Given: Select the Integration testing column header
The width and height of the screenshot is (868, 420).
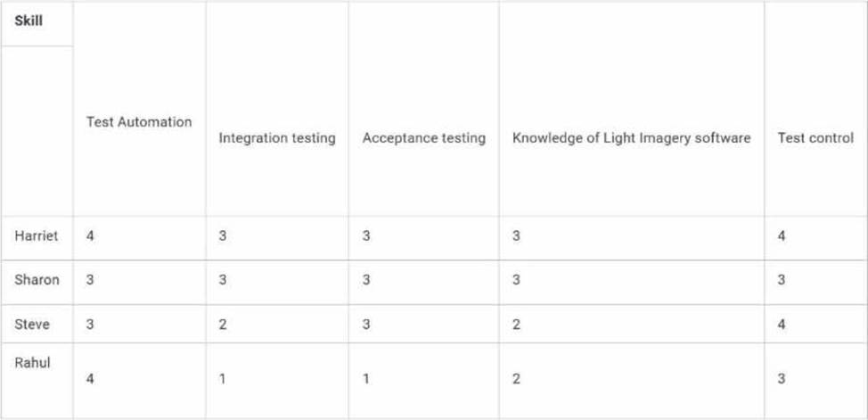Looking at the screenshot, I should pos(277,138).
